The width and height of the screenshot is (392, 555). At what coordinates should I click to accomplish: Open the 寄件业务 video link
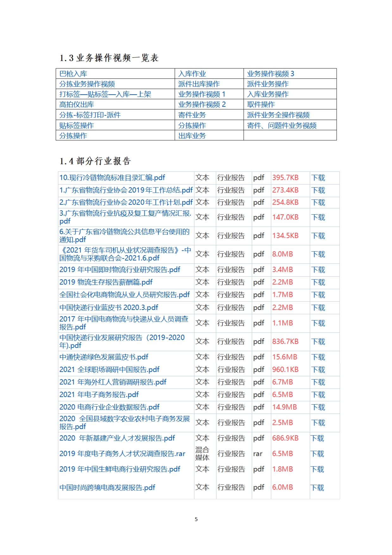192,115
